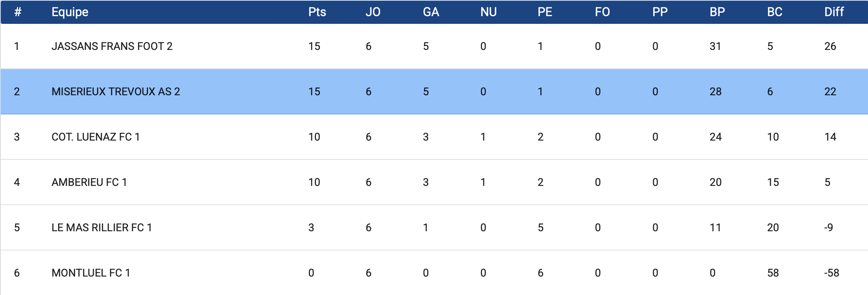Screen dimensions: 868x295
Task: Click the Equipe column header
Action: [x=70, y=12]
